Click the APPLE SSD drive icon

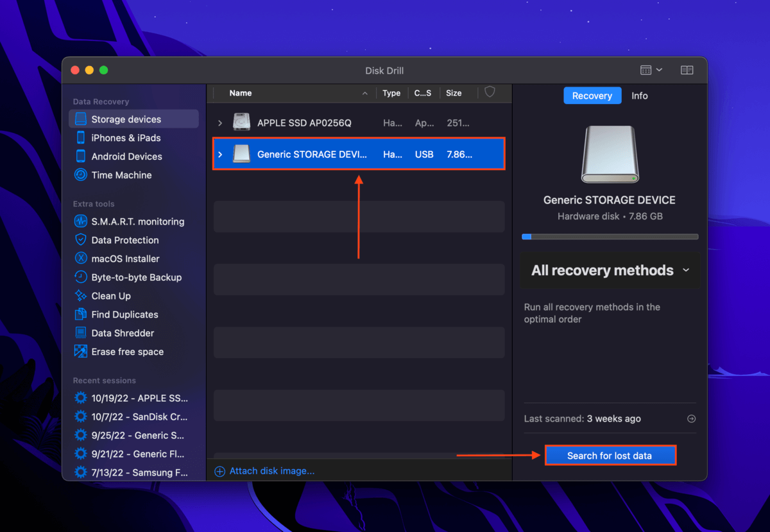click(x=242, y=123)
